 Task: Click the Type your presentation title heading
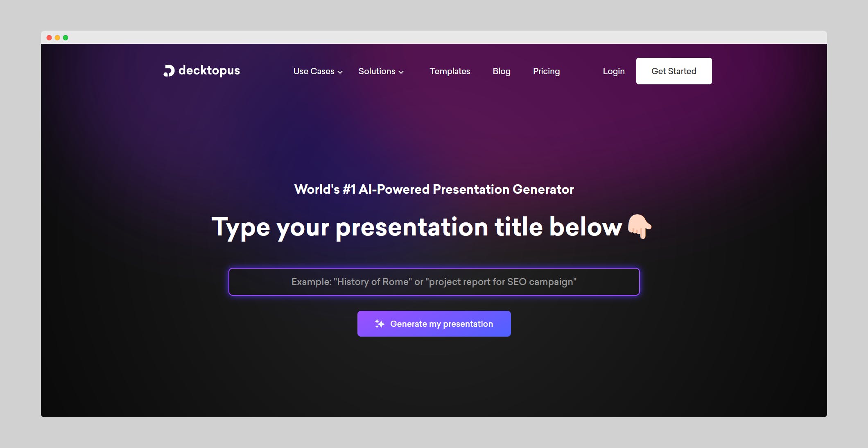point(416,227)
